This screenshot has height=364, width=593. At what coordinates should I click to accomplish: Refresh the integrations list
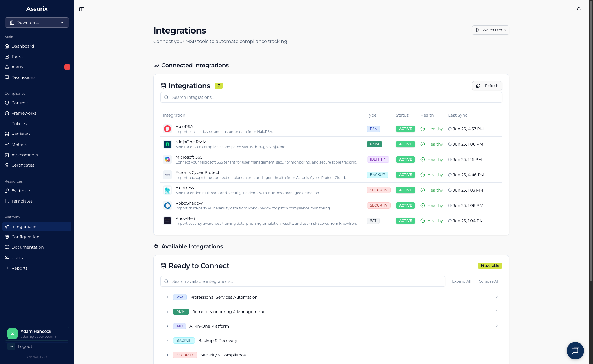click(487, 86)
